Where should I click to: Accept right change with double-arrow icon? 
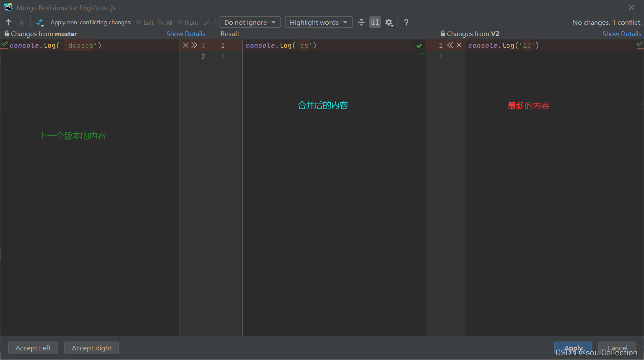coord(450,45)
